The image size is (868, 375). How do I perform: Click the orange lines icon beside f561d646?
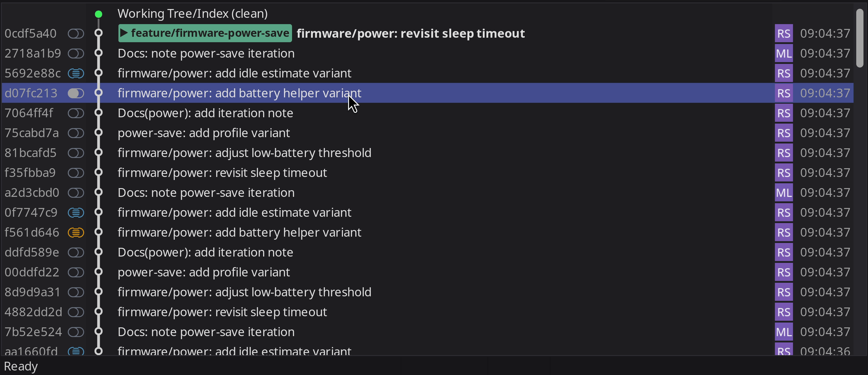[76, 232]
